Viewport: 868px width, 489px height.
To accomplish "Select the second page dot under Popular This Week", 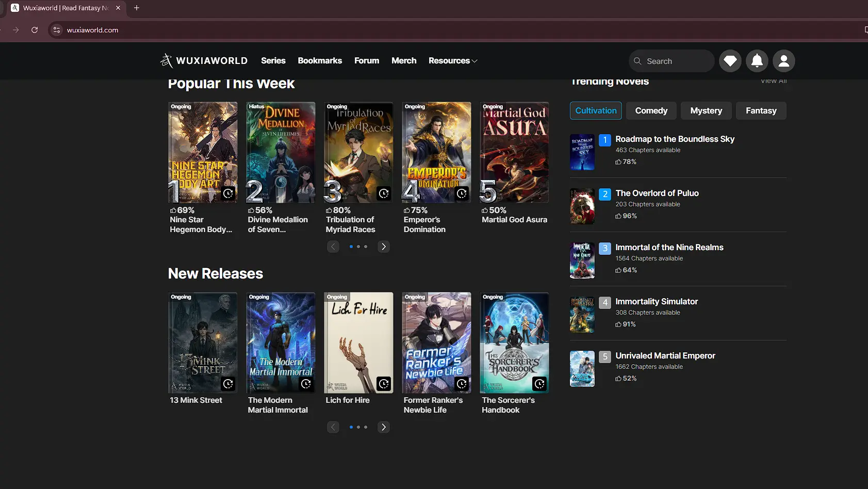I will coord(358,247).
